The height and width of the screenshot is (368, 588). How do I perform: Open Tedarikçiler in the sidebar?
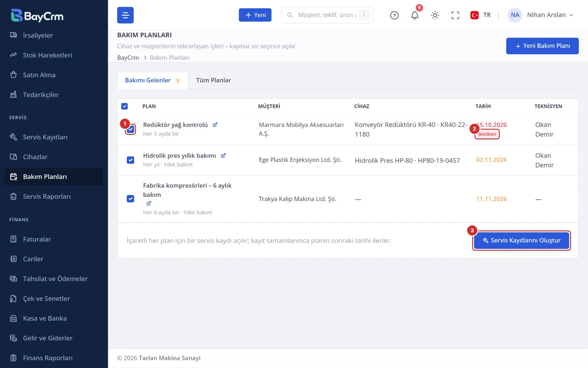(x=54, y=95)
